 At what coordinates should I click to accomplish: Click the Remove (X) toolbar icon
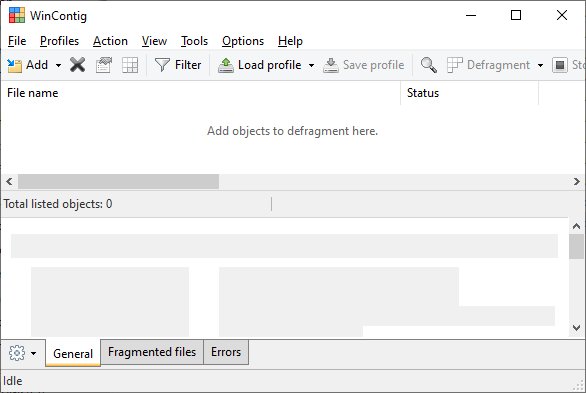click(77, 65)
